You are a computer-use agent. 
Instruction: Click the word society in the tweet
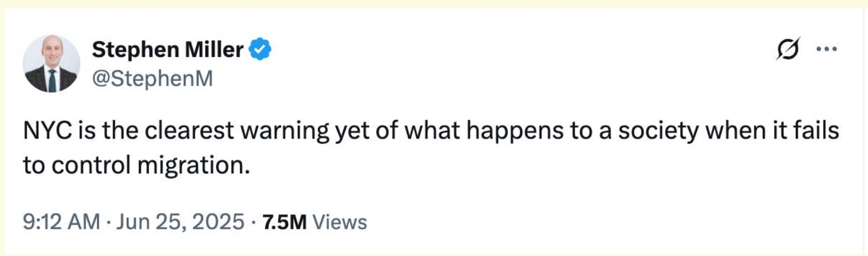(x=658, y=131)
